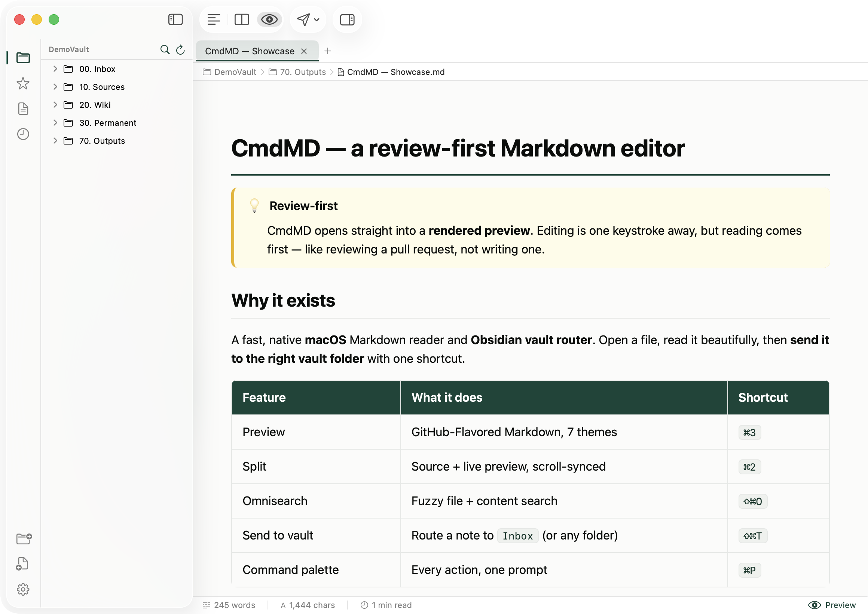Select the 70. Outputs folder

(x=117, y=141)
